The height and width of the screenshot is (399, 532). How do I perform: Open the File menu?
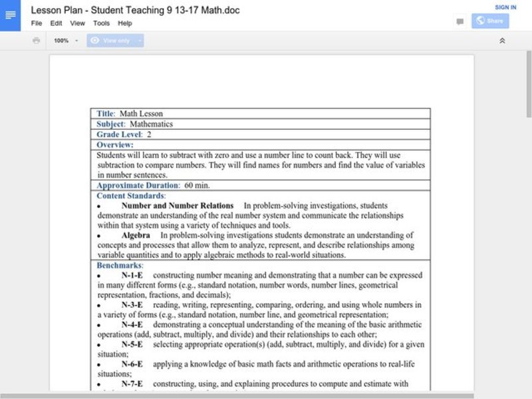point(37,23)
